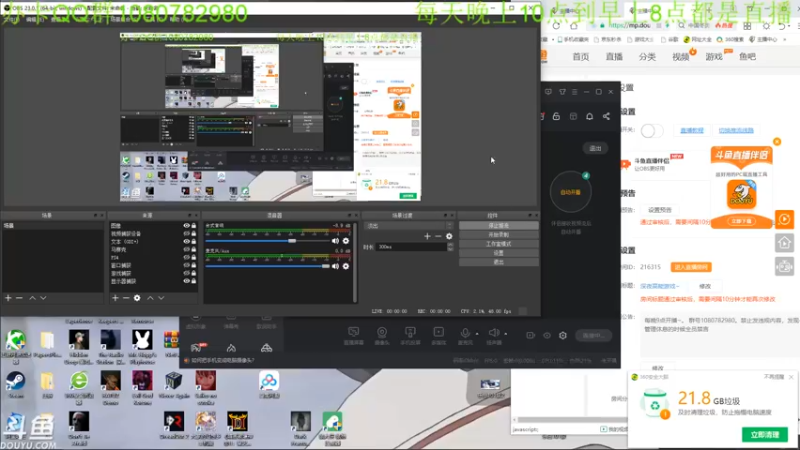This screenshot has width=800, height=450.
Task: Expand speaker options arrow in Douyu companion
Action: (506, 334)
